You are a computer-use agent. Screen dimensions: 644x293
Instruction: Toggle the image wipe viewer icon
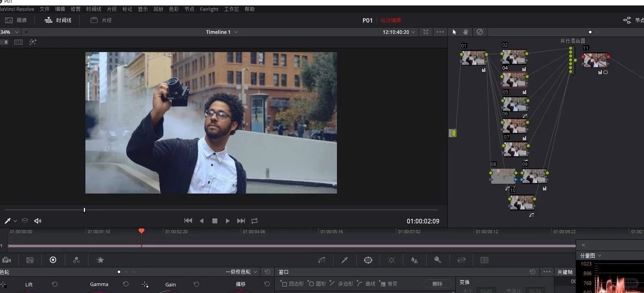click(4, 42)
